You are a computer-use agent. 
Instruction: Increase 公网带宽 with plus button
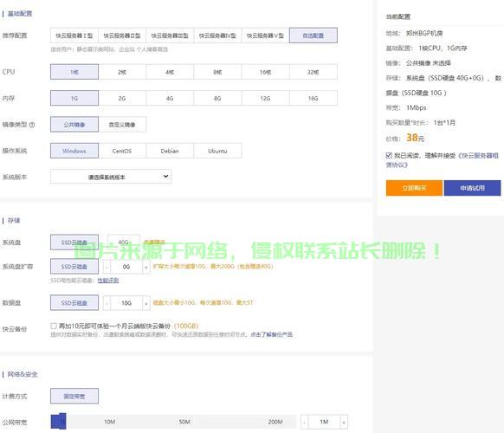[344, 422]
